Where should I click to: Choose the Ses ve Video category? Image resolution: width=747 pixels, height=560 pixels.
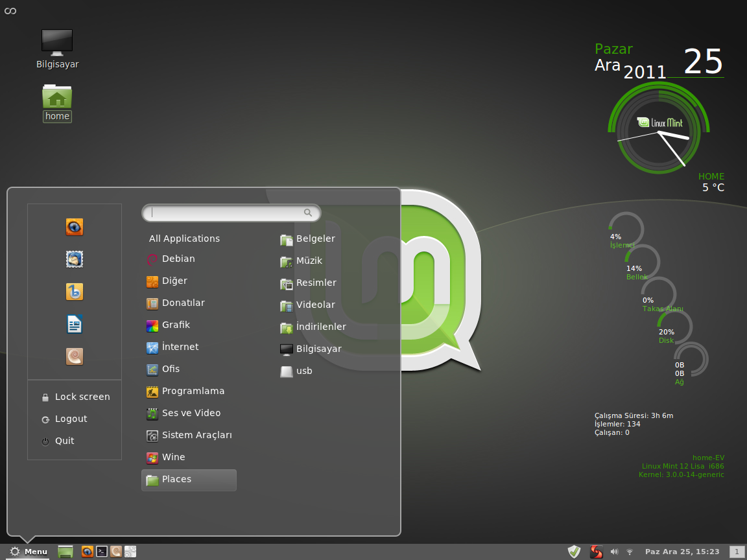[x=189, y=413]
